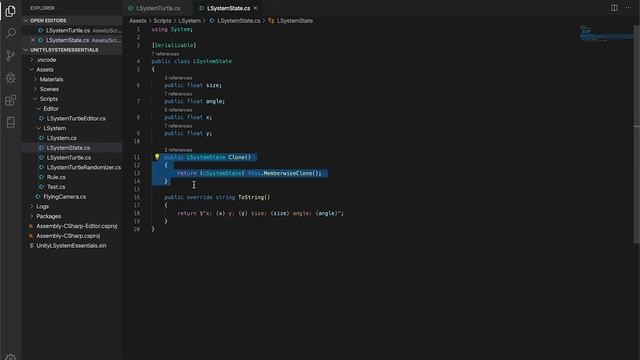Screen dimensions: 640x360
Task: Open Assembly-CSharp-Editor.csproj file
Action: click(77, 226)
